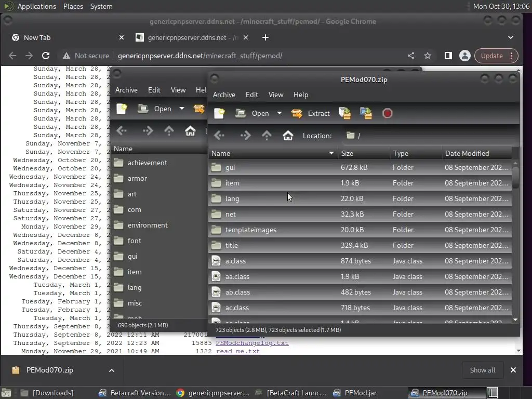
Task: Select the aa.class file
Action: [360, 277]
